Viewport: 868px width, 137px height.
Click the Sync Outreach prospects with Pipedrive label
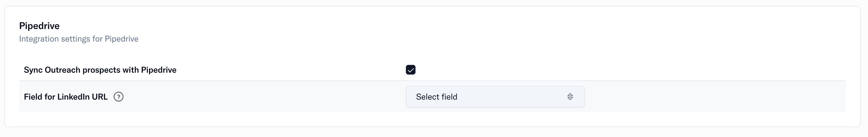coord(100,70)
